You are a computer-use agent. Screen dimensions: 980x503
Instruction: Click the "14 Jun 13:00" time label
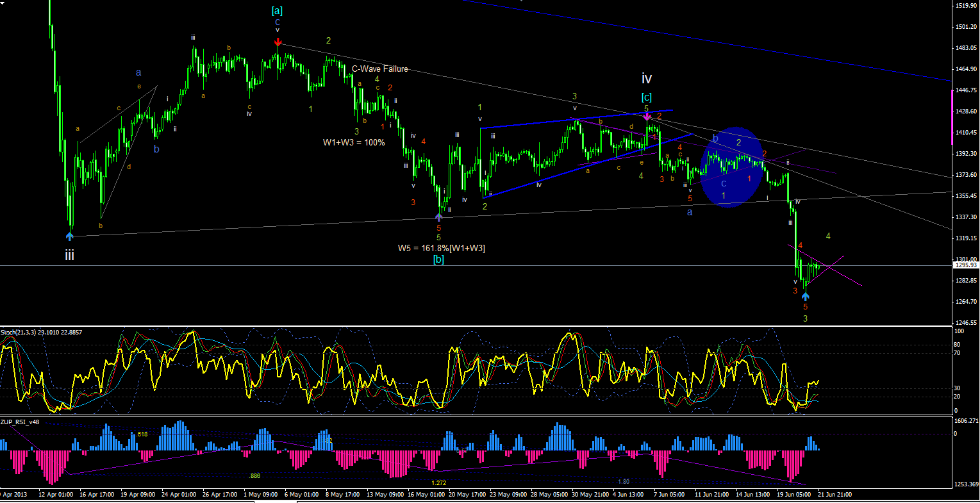click(x=753, y=495)
